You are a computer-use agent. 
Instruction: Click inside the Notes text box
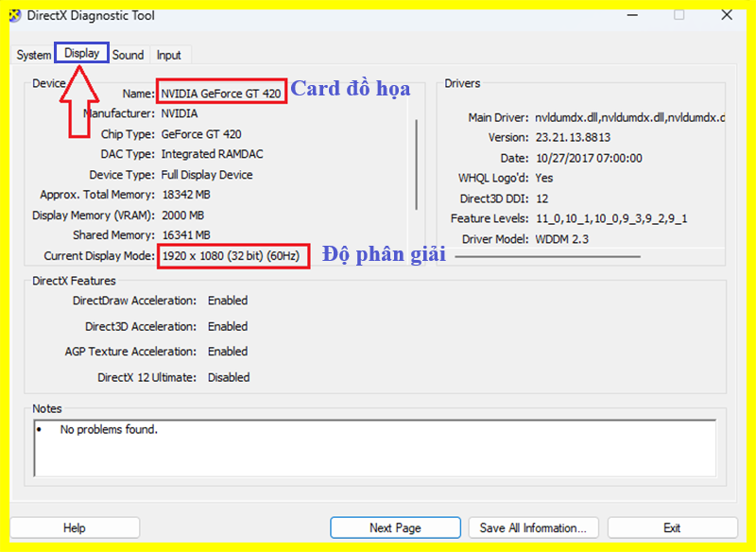(375, 448)
